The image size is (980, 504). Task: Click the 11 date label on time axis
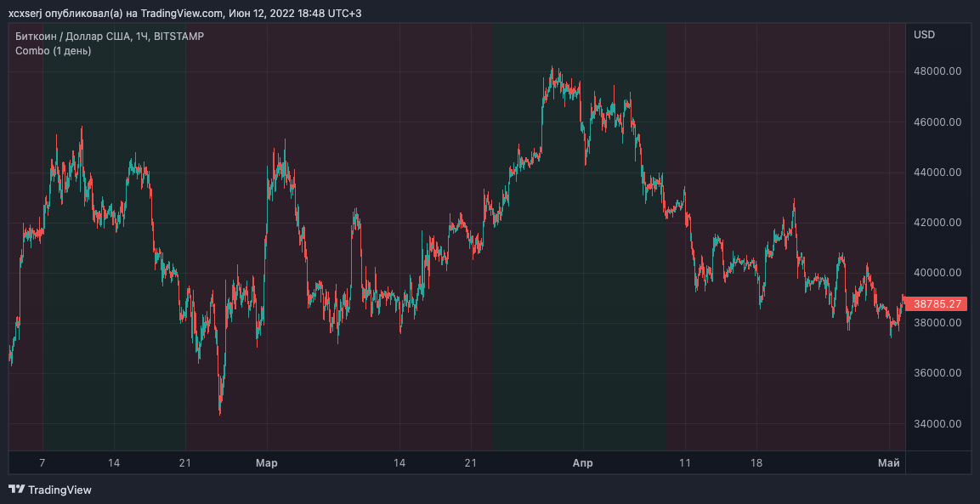(685, 463)
